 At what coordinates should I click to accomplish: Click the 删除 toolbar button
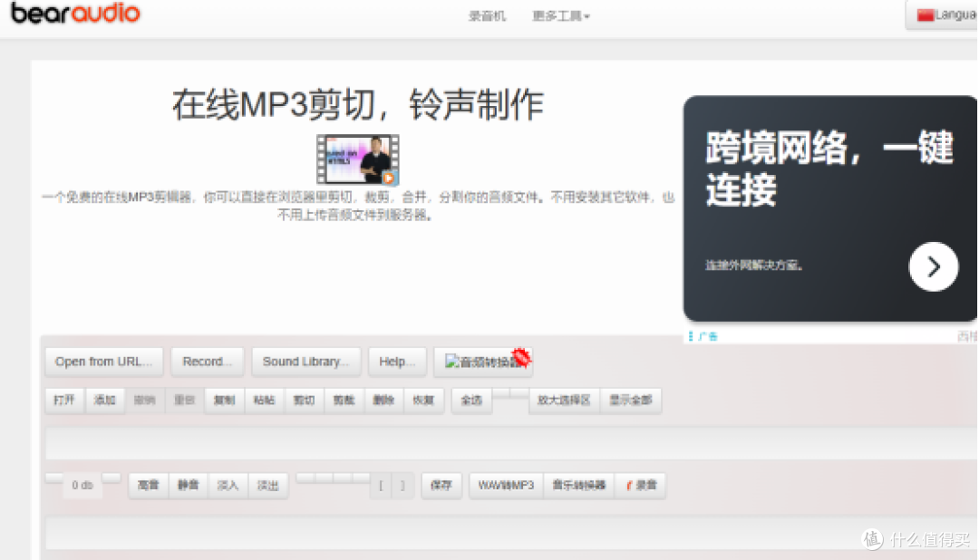click(383, 401)
